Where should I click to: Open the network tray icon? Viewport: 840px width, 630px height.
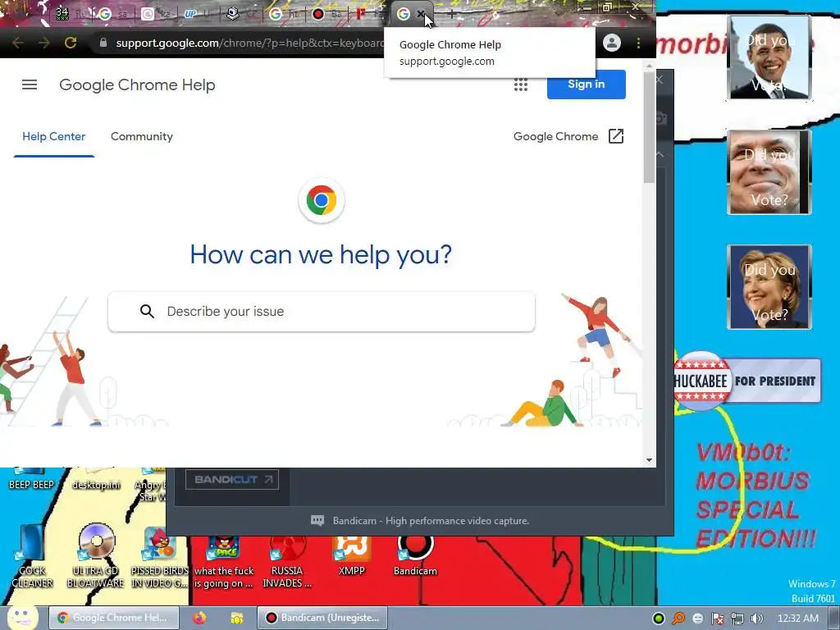coord(737,619)
